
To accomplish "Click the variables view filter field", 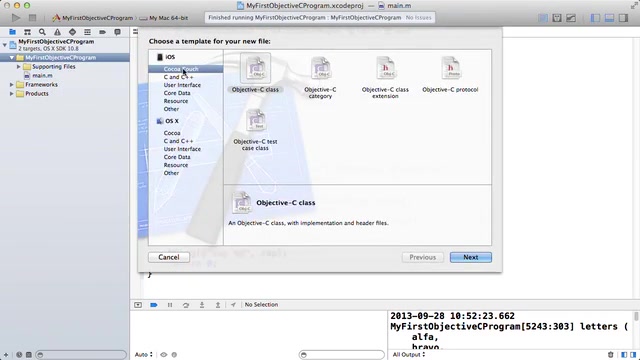I will (342, 355).
